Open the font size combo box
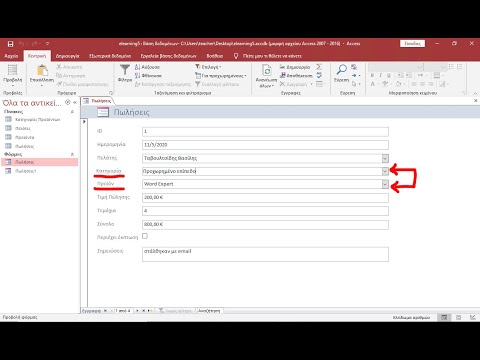Viewport: 480px width, 360px height. pos(435,67)
